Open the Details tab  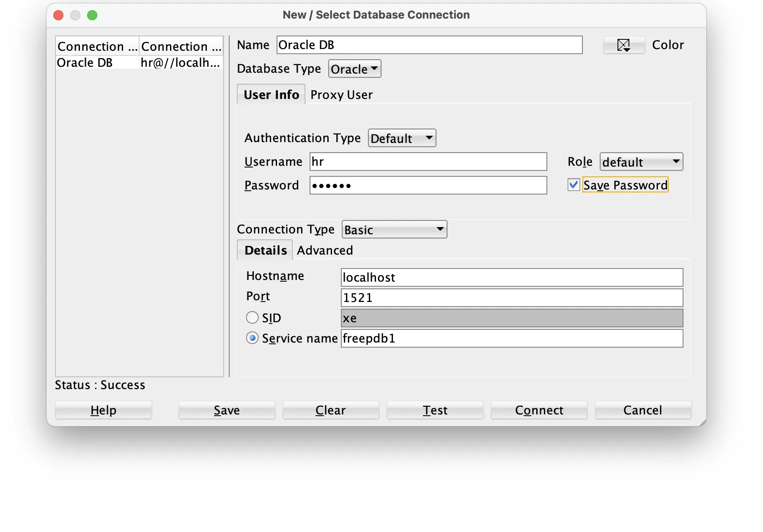coord(266,250)
